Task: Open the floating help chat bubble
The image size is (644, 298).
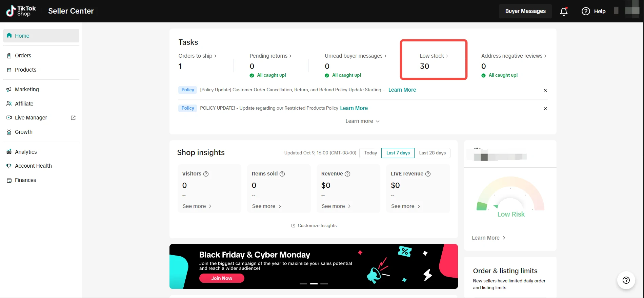Action: pyautogui.click(x=626, y=280)
